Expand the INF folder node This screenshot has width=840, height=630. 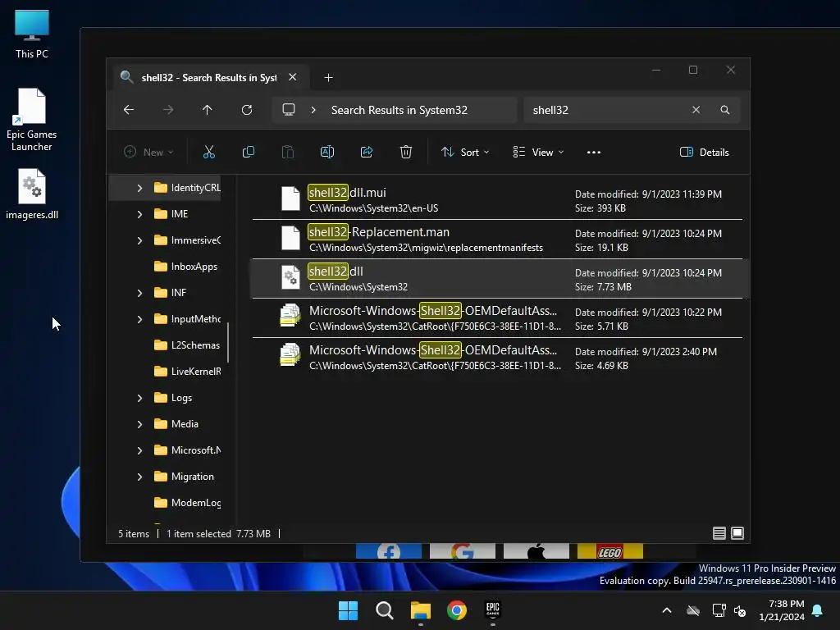(x=139, y=293)
